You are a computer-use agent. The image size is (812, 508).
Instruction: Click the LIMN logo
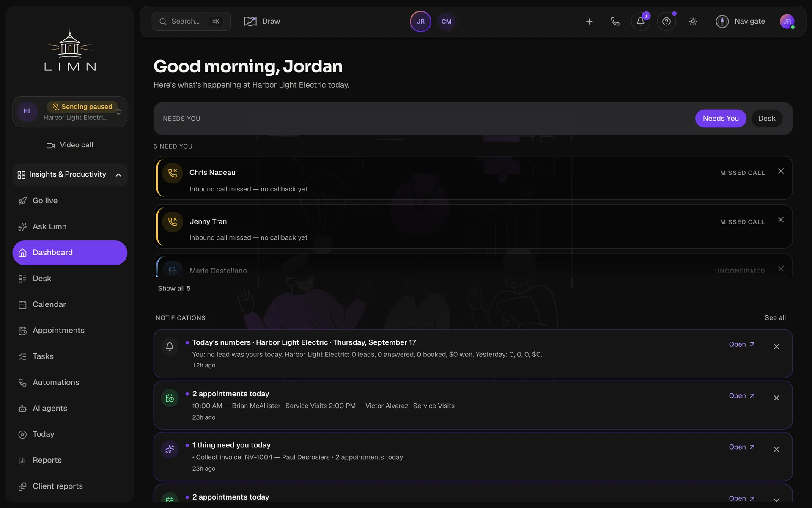coord(70,50)
